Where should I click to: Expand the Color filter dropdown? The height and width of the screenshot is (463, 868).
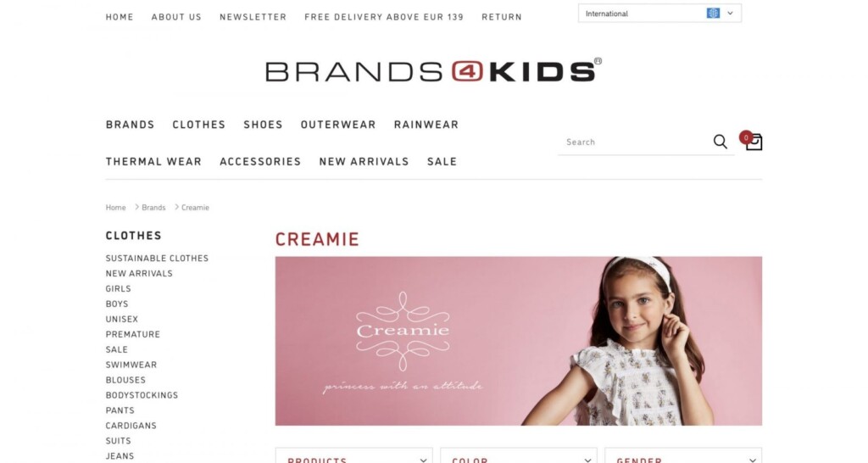[519, 456]
